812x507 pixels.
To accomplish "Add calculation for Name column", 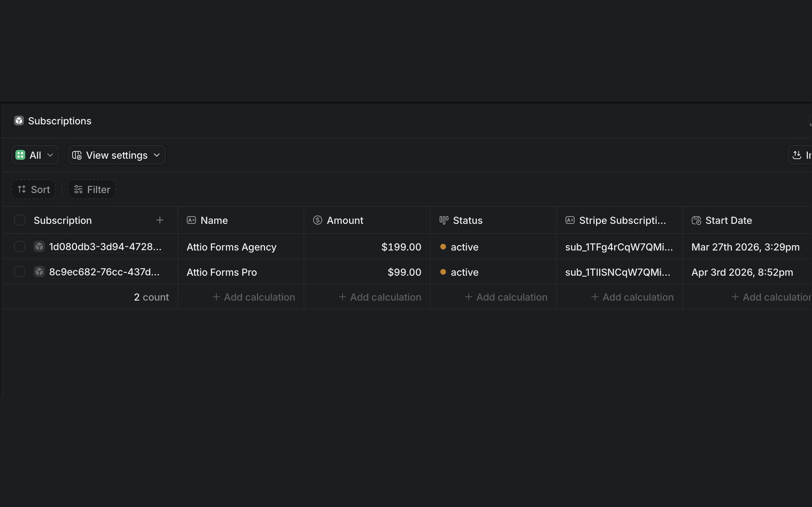I will (253, 297).
